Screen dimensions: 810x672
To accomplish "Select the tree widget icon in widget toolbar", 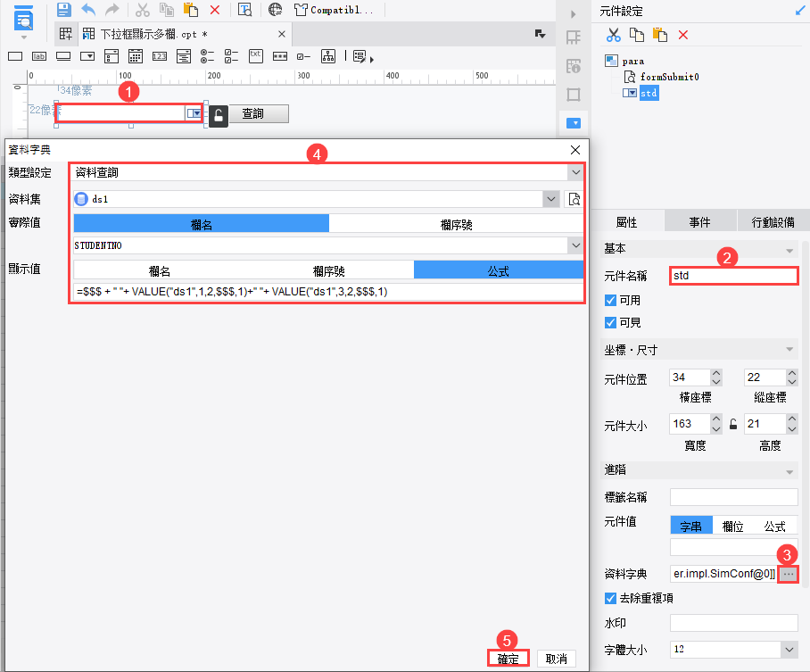I will click(328, 56).
